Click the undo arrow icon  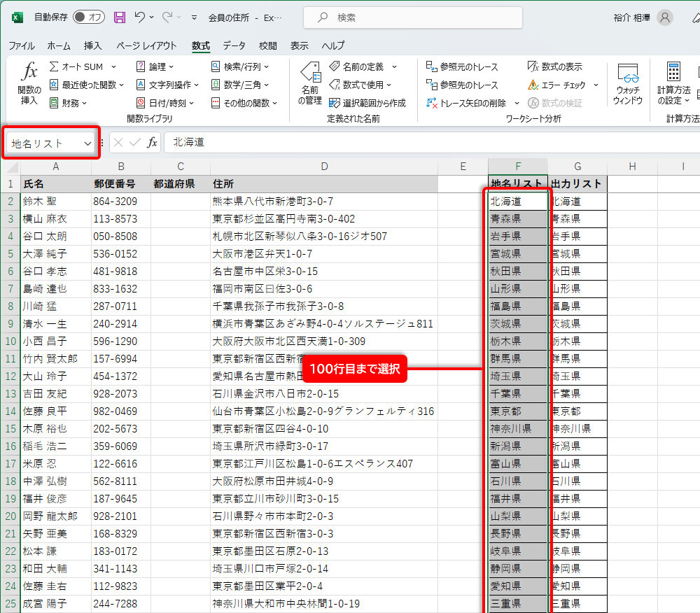coord(140,17)
